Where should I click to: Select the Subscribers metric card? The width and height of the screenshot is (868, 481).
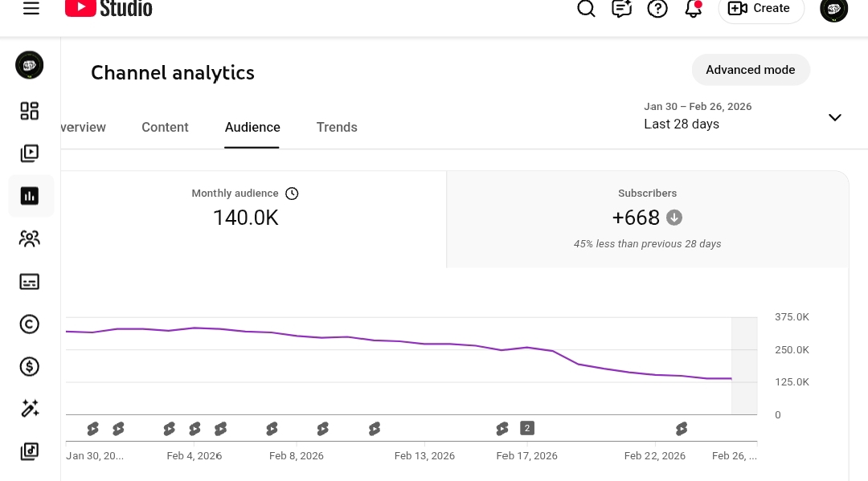pyautogui.click(x=647, y=218)
